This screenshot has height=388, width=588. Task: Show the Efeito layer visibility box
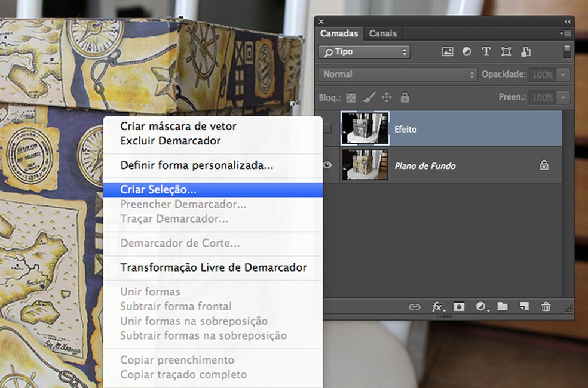coord(327,129)
